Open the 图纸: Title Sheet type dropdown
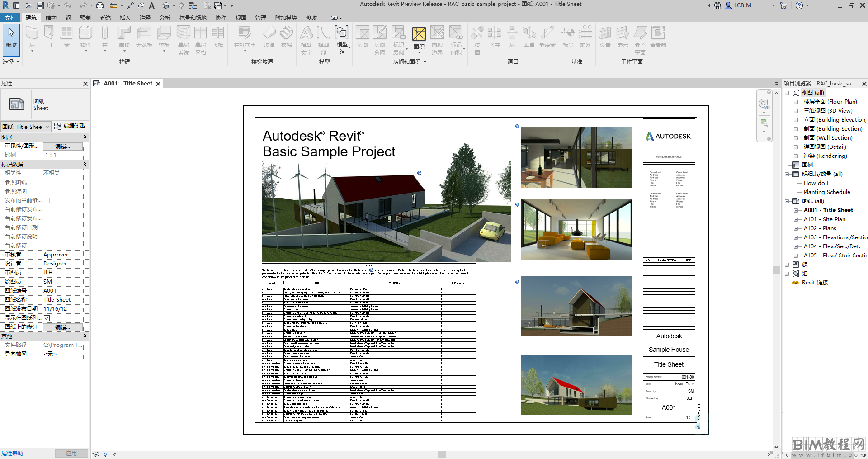Screen dimensions: 868x459 [26, 127]
